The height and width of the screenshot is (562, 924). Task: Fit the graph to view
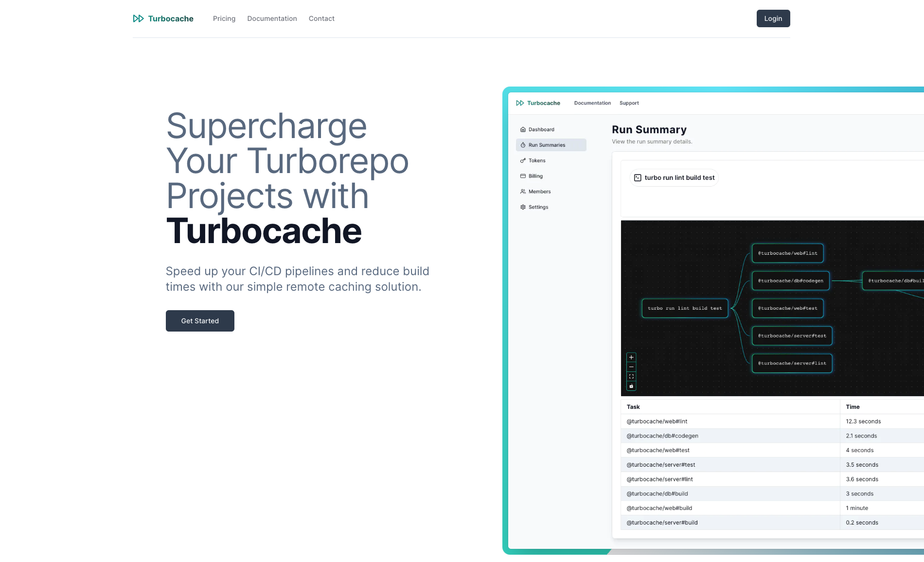click(x=631, y=376)
